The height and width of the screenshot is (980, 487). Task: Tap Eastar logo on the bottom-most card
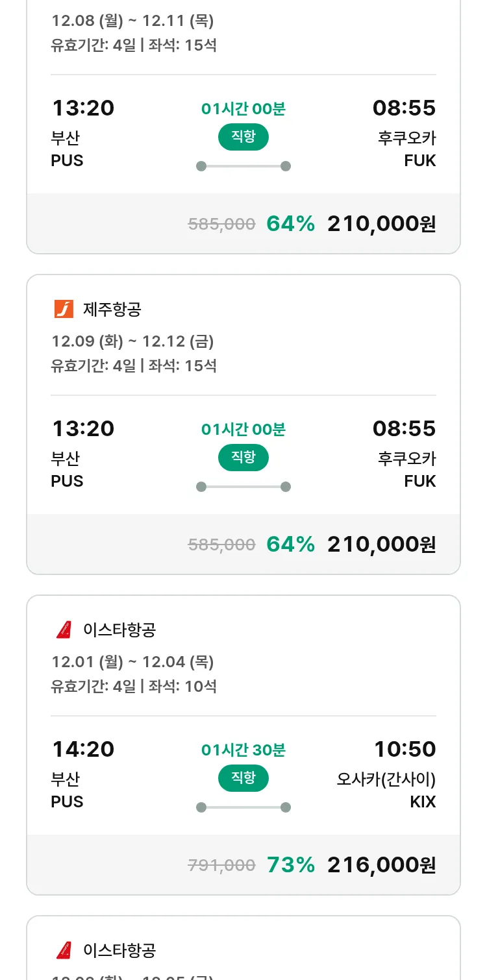pos(64,950)
